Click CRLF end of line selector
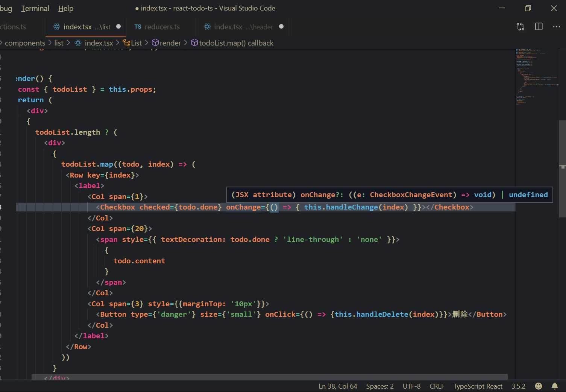Screen dimensions: 566x392 coord(437,386)
